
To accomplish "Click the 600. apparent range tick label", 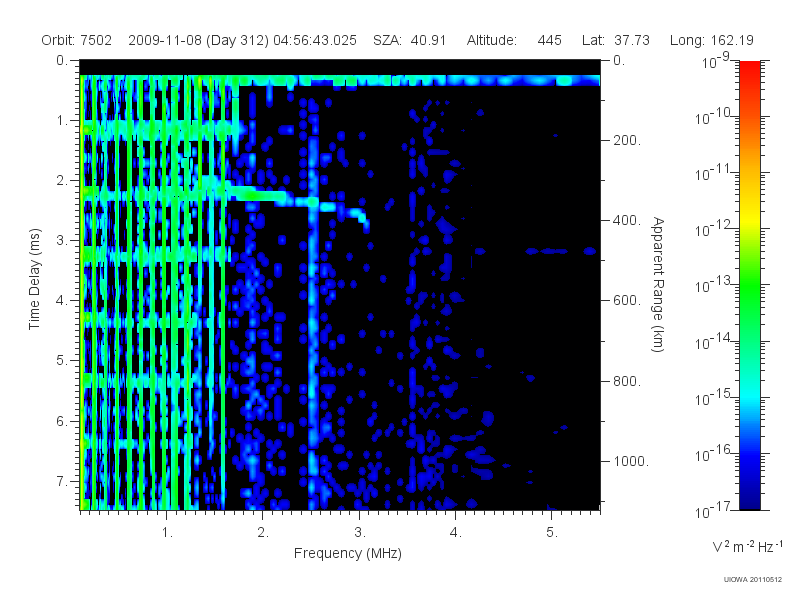I will [x=627, y=301].
